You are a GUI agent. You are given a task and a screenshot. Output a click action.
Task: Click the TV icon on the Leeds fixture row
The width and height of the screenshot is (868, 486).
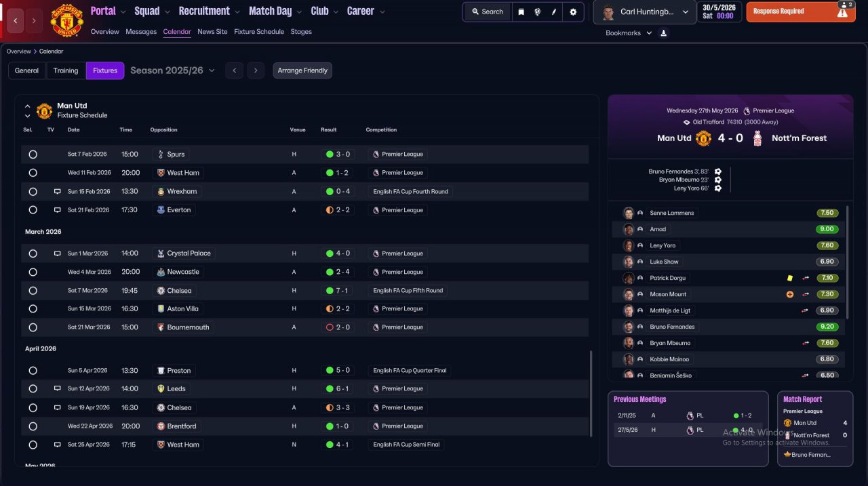pos(58,389)
